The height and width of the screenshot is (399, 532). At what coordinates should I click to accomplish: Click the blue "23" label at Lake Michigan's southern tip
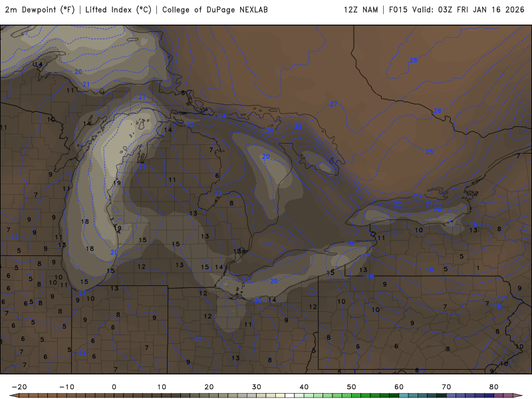tap(82, 293)
